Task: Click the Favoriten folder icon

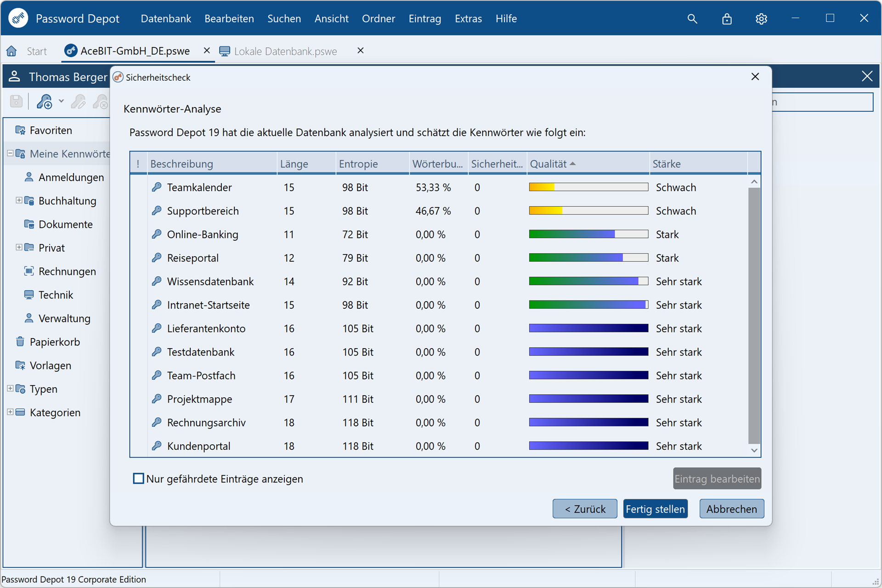Action: (20, 130)
